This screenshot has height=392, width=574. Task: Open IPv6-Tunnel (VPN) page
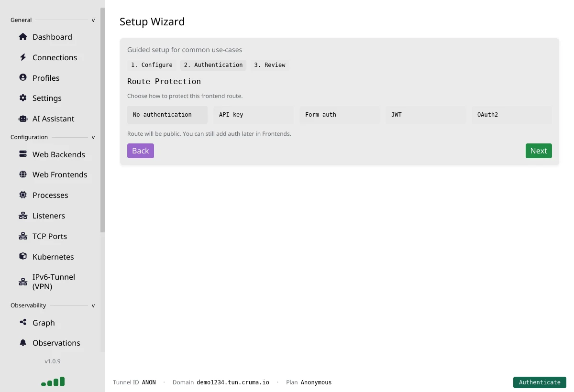click(54, 282)
